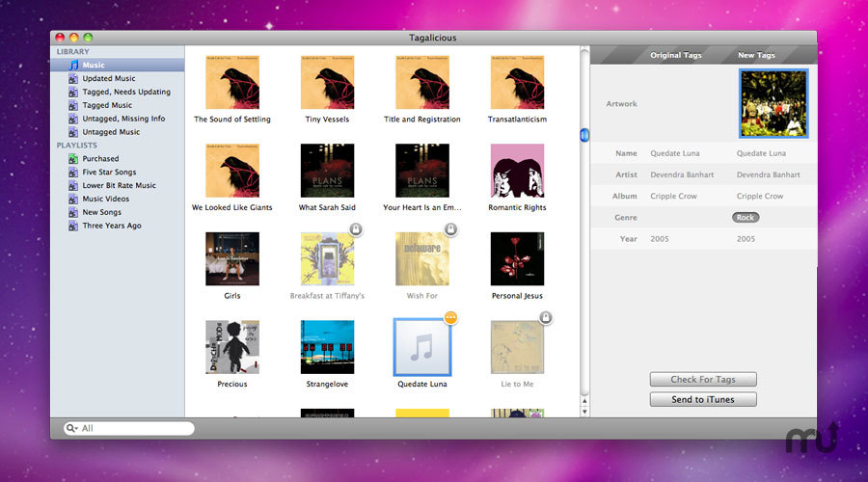Click the search field showing All
The image size is (868, 482).
pyautogui.click(x=129, y=428)
